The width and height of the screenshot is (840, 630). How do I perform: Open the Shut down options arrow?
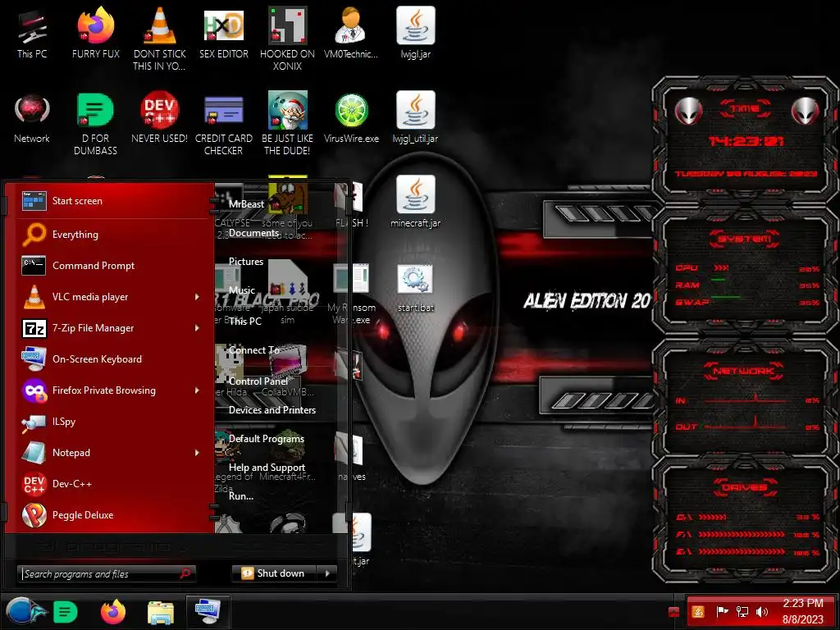pos(327,573)
